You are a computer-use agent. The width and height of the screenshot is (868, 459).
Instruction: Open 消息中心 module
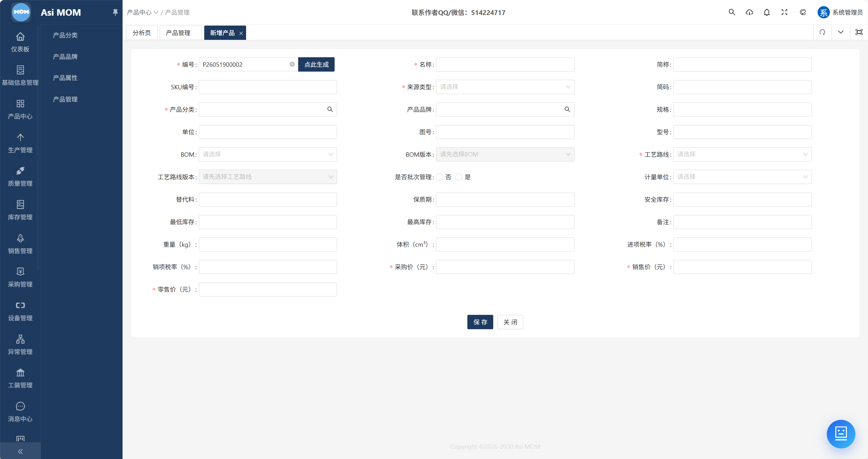pyautogui.click(x=20, y=412)
